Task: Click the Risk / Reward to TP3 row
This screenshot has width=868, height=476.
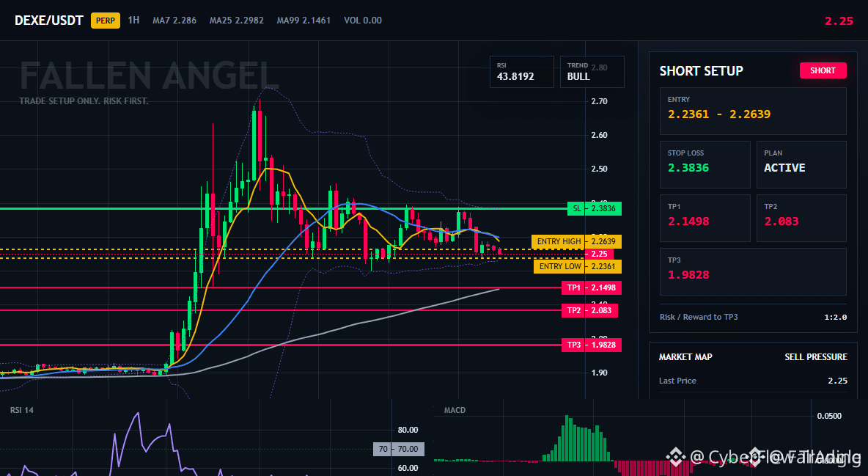Action: (753, 317)
